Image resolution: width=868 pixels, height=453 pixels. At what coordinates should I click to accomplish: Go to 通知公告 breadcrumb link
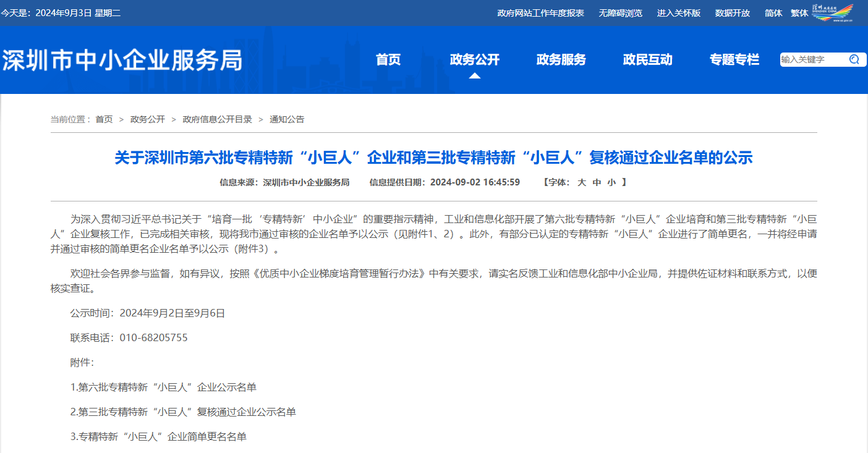coord(287,119)
